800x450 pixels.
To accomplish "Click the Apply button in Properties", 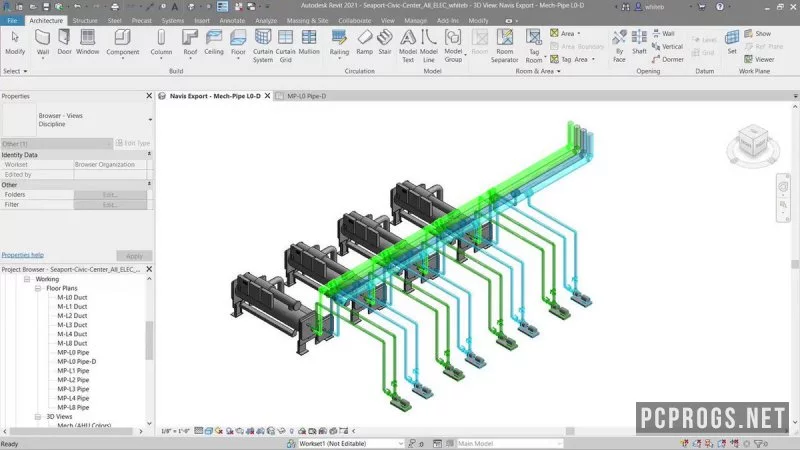I will pos(134,256).
